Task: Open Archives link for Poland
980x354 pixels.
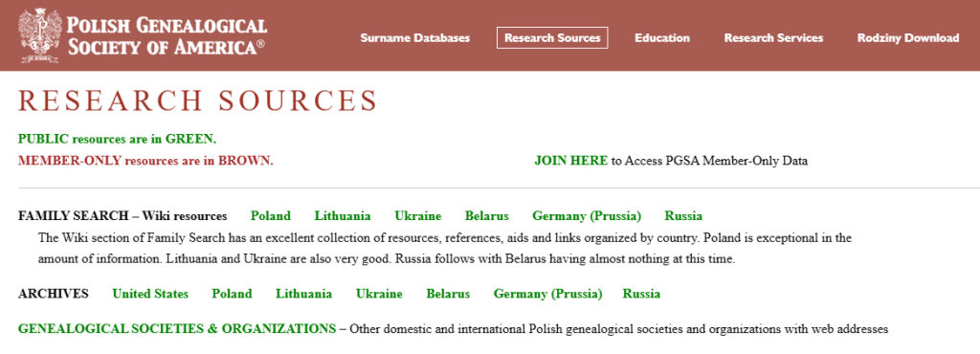Action: (232, 294)
